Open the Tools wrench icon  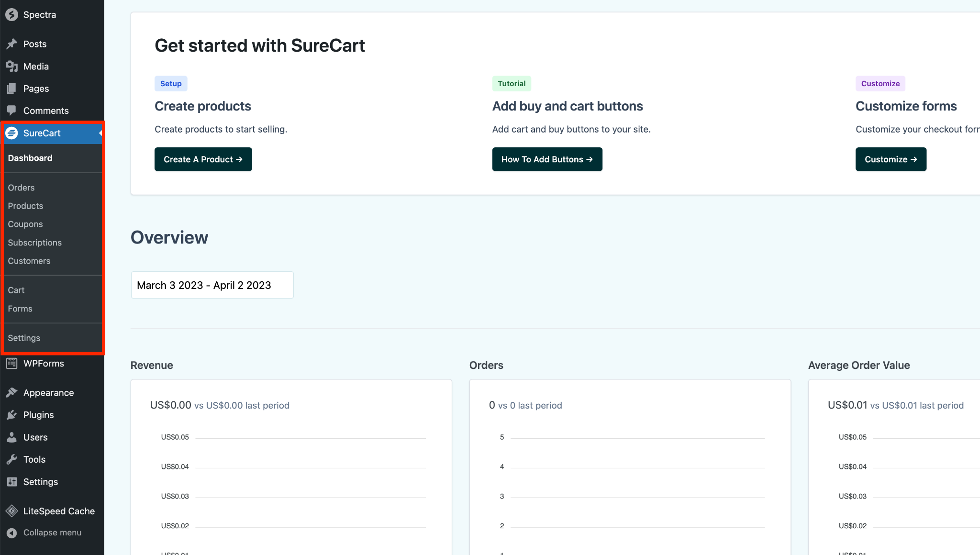[12, 459]
